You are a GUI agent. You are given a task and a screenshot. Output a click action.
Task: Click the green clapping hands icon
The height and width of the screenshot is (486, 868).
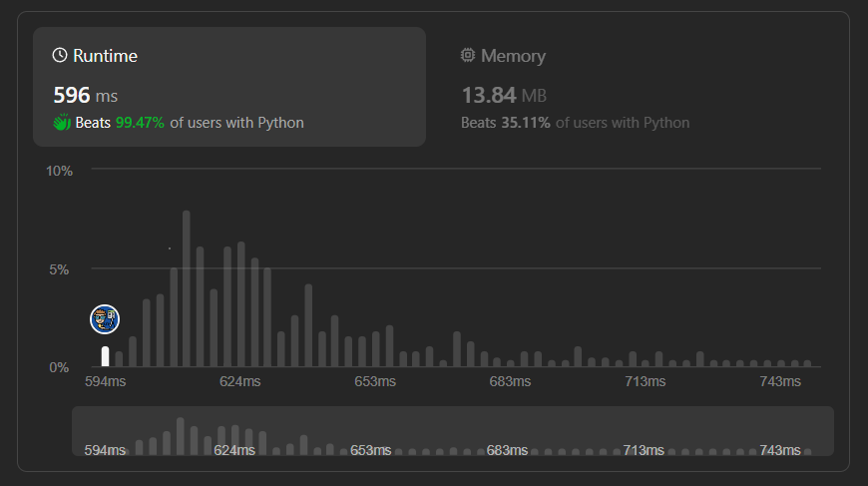click(x=62, y=123)
